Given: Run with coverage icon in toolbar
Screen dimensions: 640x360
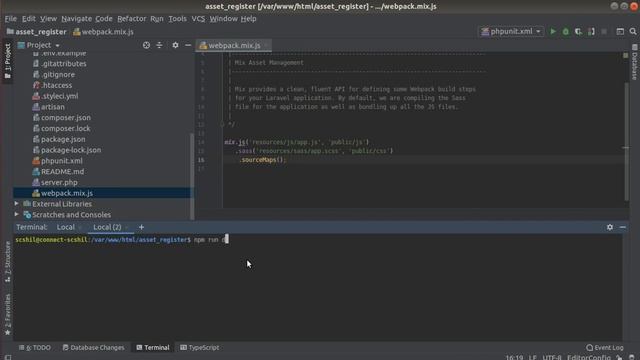Looking at the screenshot, I should [578, 31].
